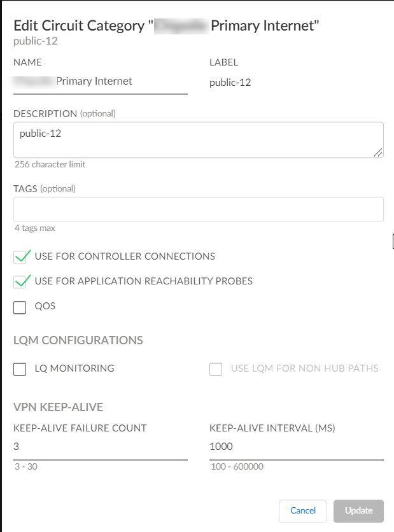Disable USE FOR APPLICATION REACHABILITY PROBES
Screen dimensions: 394x532
tap(19, 281)
